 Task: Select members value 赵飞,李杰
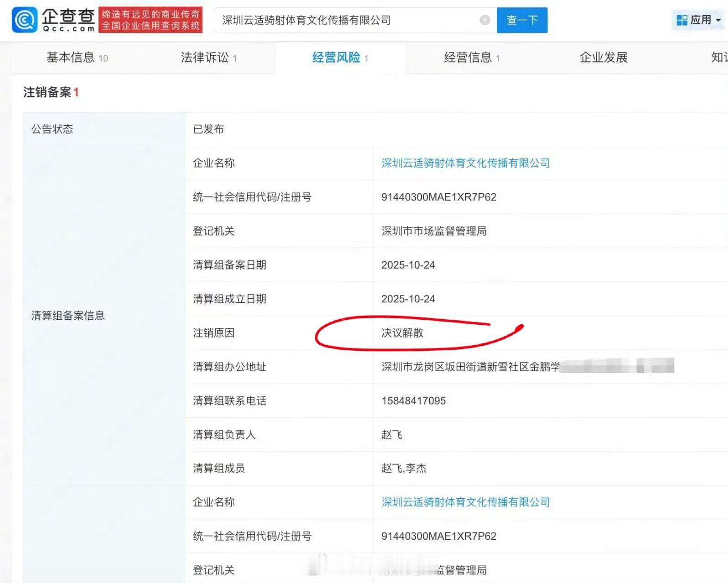404,468
